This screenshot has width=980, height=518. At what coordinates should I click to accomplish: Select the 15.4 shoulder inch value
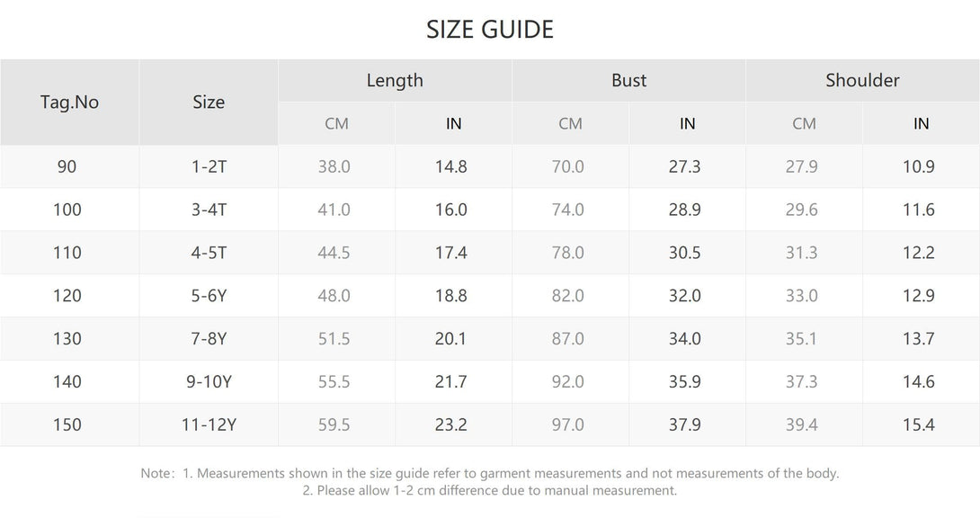pyautogui.click(x=918, y=424)
